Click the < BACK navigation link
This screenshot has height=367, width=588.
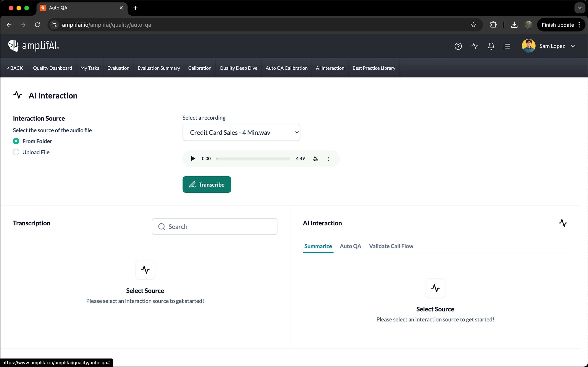(15, 68)
